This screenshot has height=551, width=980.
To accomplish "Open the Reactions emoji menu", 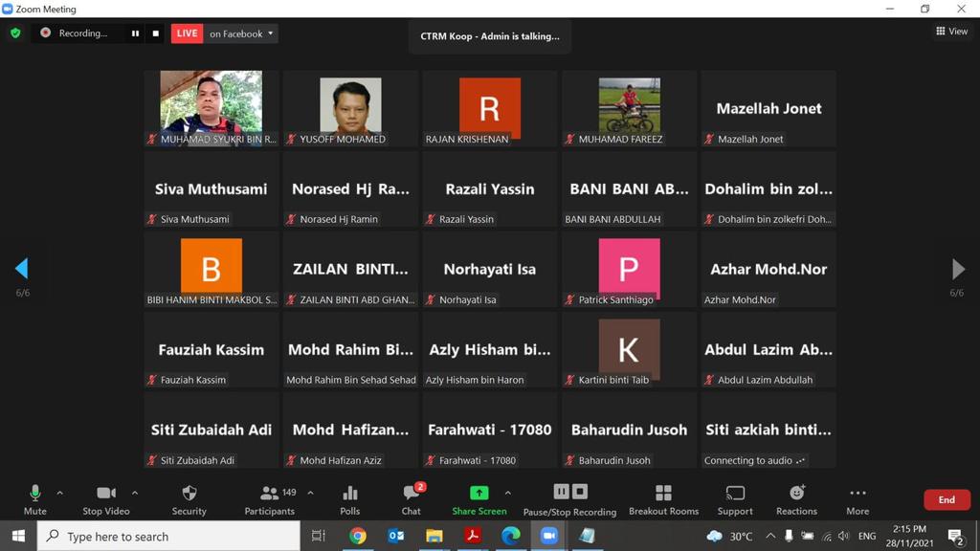I will click(x=796, y=498).
